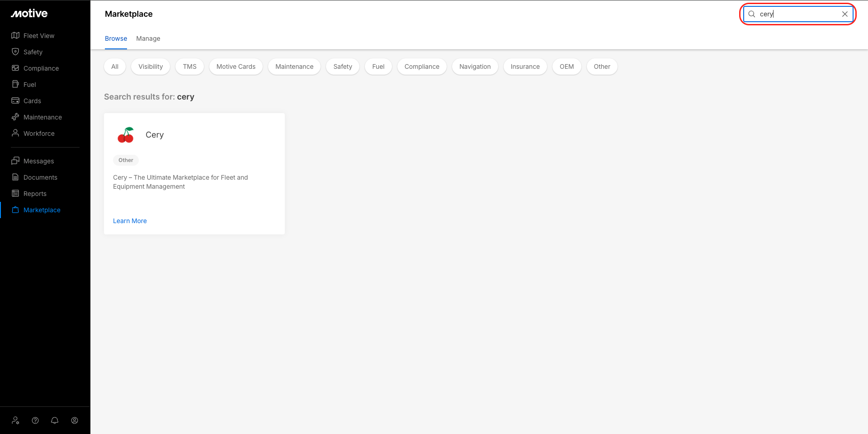868x434 pixels.
Task: Click the Safety shield icon in sidebar
Action: click(15, 52)
